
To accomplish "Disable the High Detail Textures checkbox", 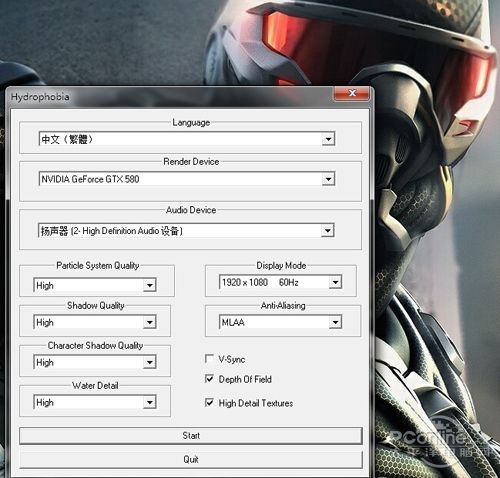I will pos(209,403).
